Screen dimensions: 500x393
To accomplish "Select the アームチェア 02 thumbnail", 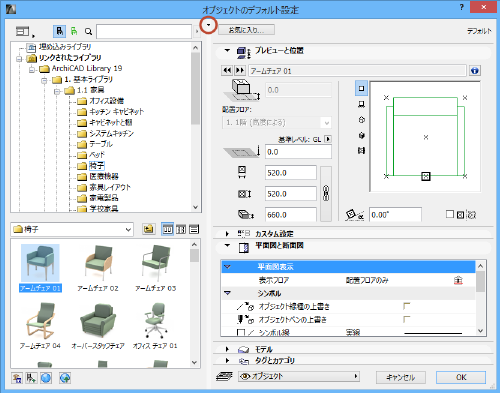I will point(98,268).
